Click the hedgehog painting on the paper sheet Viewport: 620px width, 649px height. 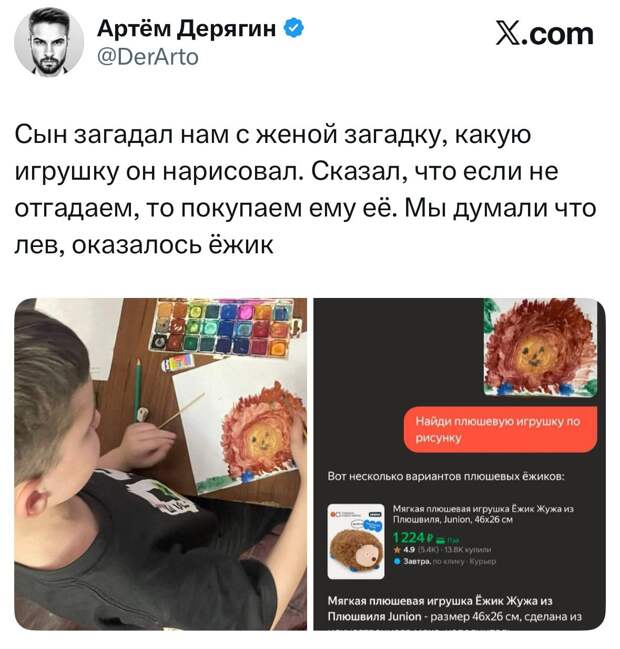(x=263, y=433)
